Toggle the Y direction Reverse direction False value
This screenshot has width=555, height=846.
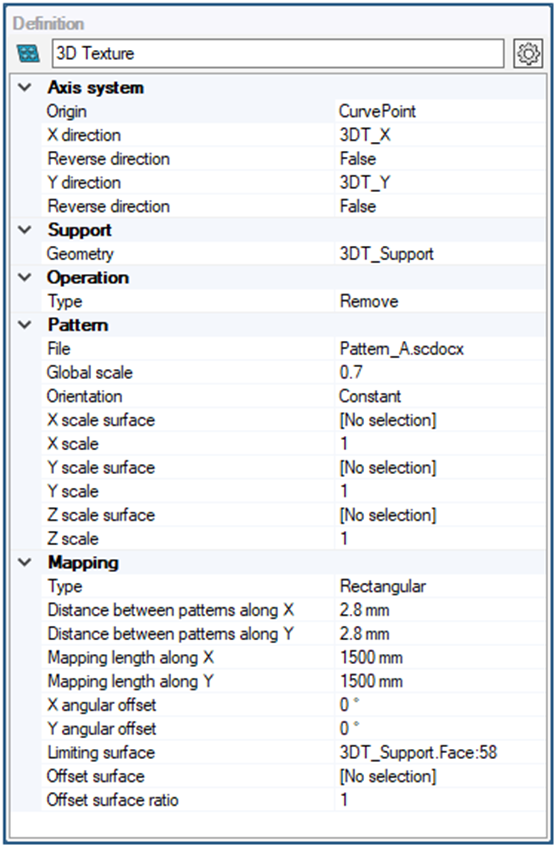pos(440,206)
